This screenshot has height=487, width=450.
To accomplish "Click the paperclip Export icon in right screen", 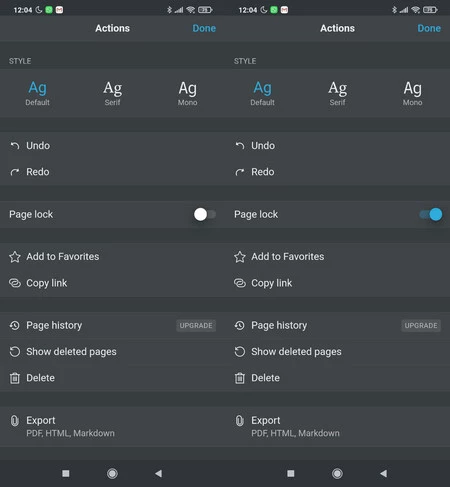I will tap(240, 421).
